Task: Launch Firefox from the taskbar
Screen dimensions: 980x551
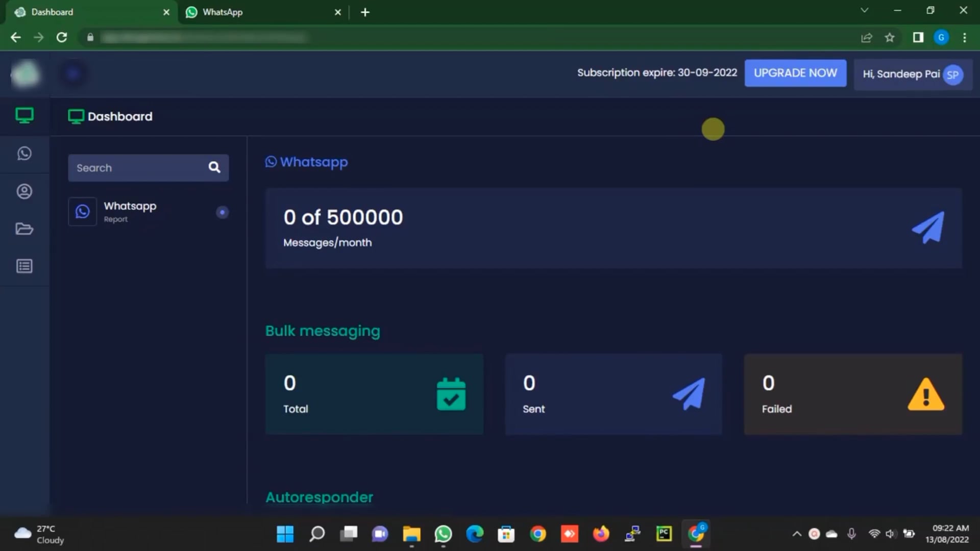Action: point(601,534)
